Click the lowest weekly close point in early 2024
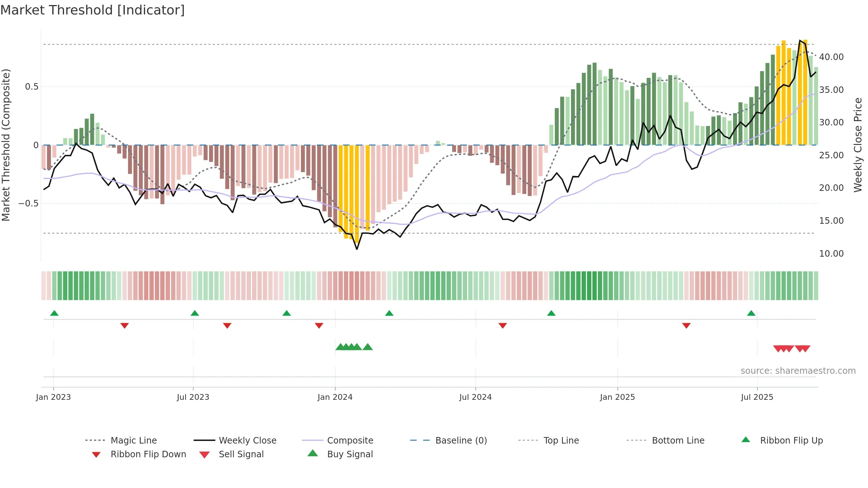 point(357,249)
